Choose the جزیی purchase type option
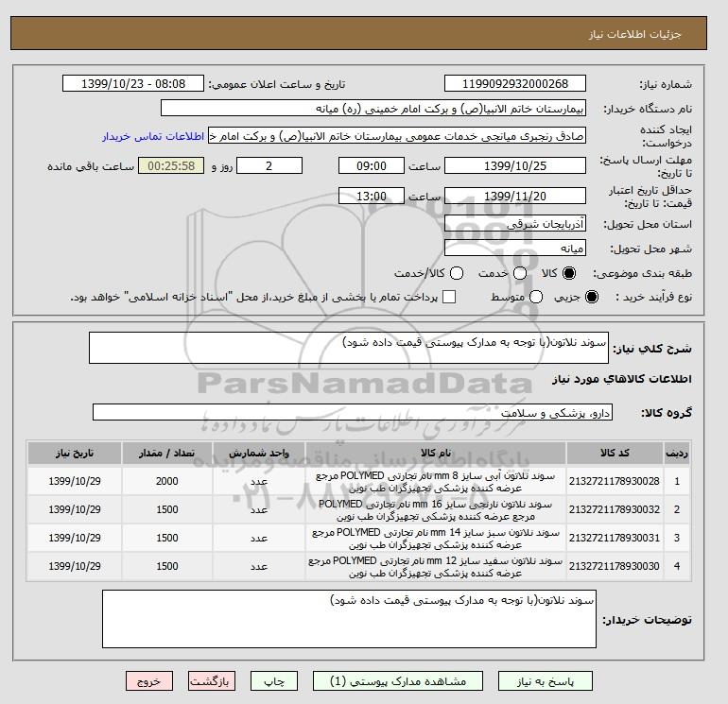 [592, 297]
